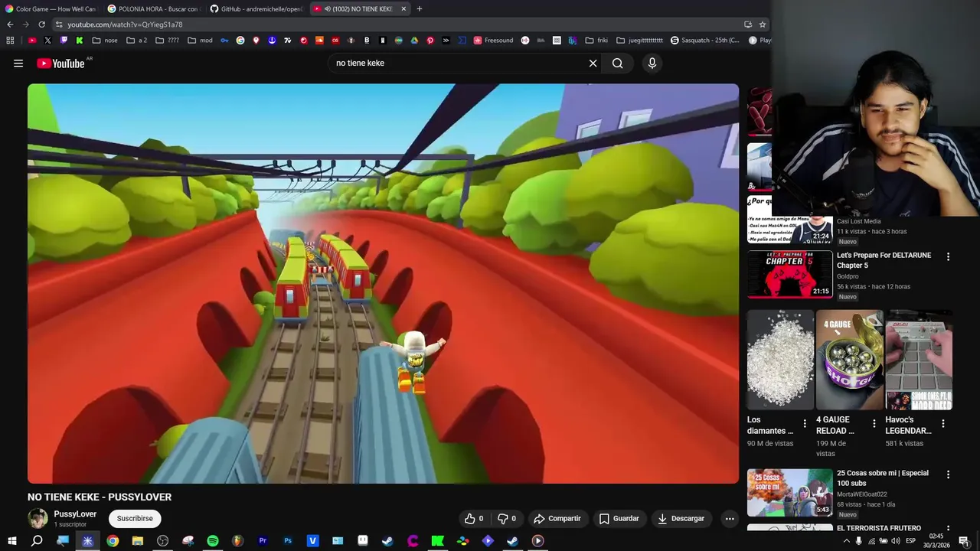Open the 'friki' bookmarks folder

point(596,41)
